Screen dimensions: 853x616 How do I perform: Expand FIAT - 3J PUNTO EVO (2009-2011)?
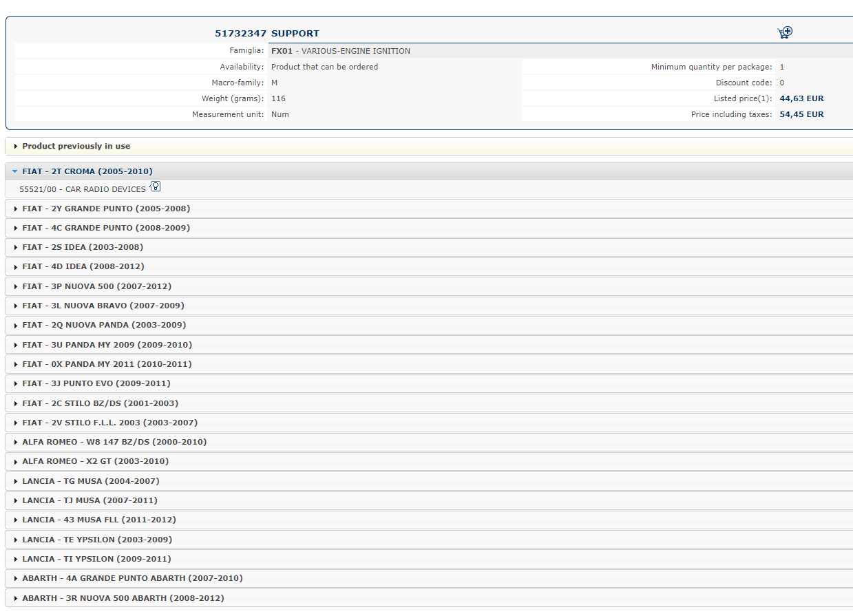[429, 383]
